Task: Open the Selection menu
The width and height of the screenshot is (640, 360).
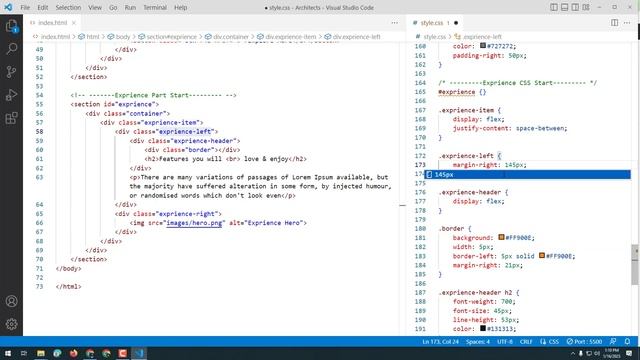Action: click(x=68, y=7)
